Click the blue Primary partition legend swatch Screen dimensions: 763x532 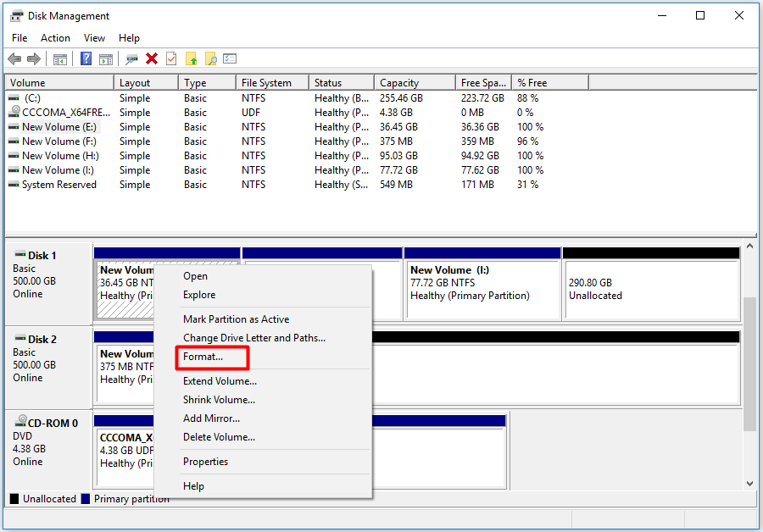point(85,499)
